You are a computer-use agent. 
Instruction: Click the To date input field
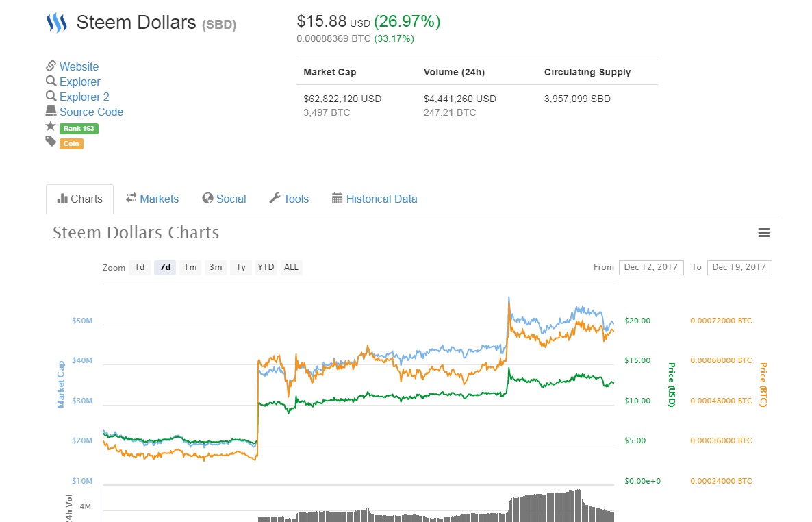[739, 267]
